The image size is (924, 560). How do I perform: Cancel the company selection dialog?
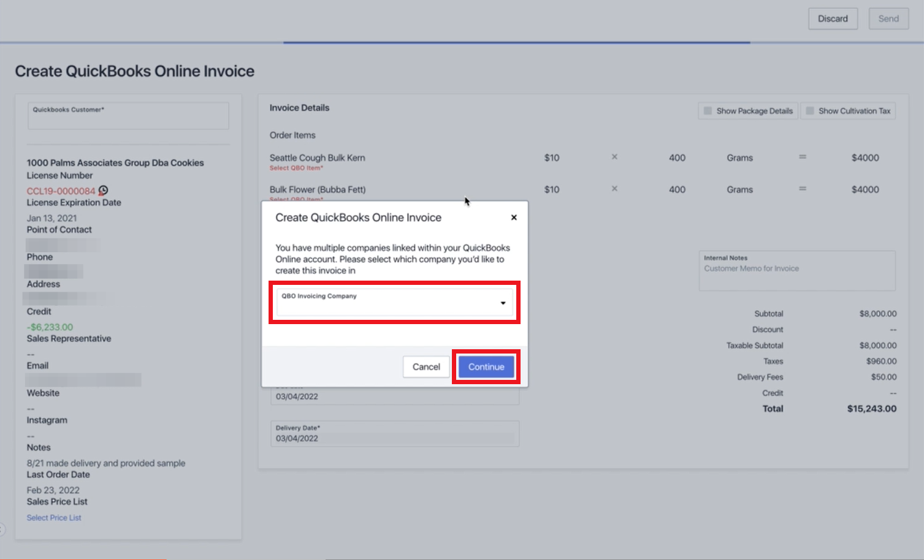point(426,366)
